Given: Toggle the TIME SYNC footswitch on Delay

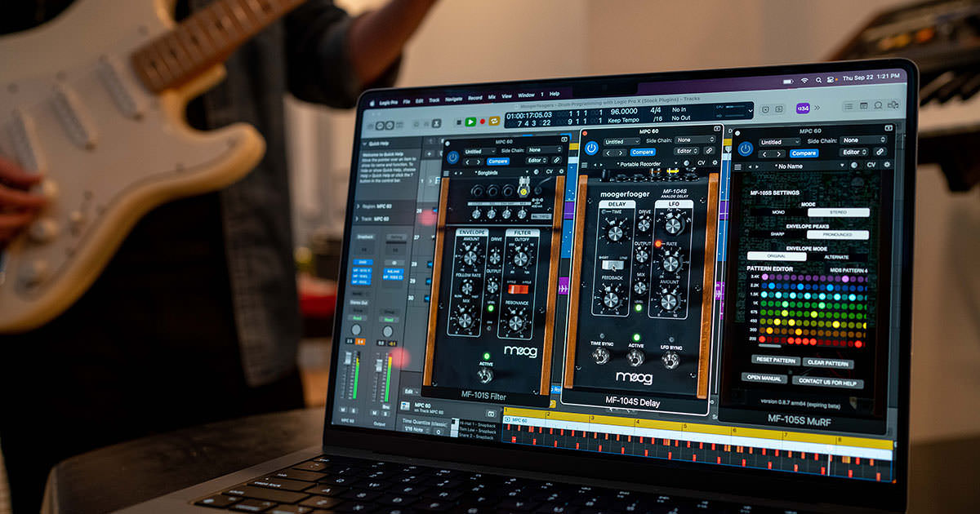Looking at the screenshot, I should tap(602, 356).
